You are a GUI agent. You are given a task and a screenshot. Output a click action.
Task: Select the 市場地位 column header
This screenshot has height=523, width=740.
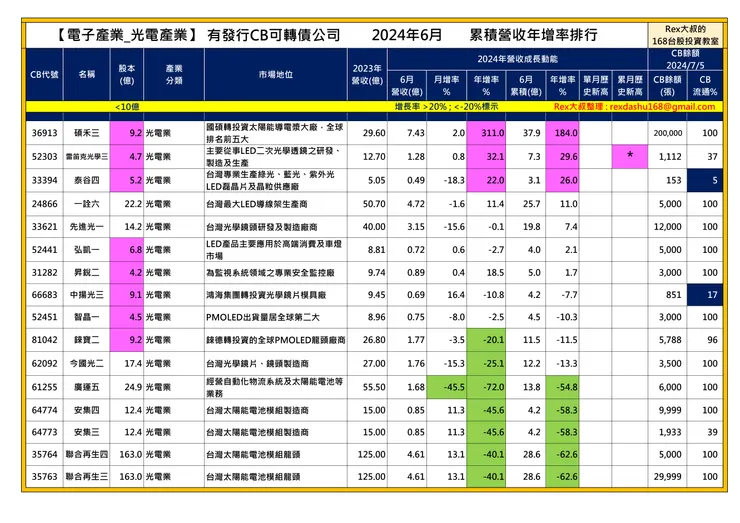point(276,75)
